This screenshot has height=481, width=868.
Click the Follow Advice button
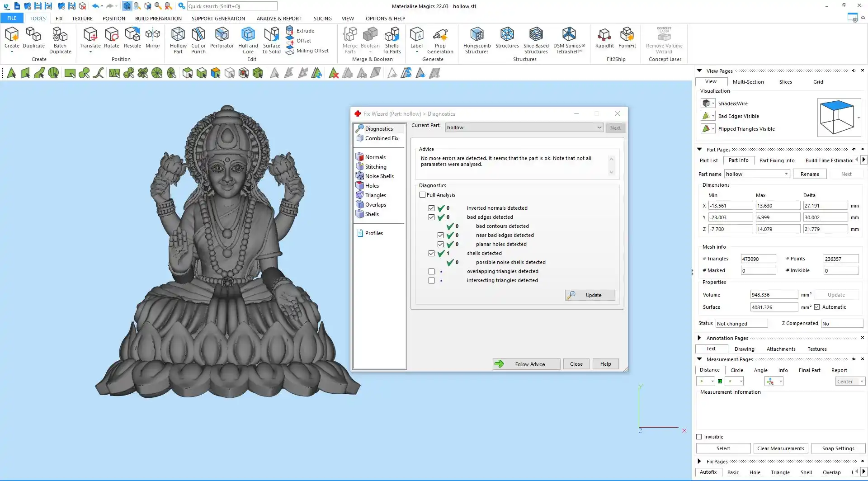coord(526,364)
